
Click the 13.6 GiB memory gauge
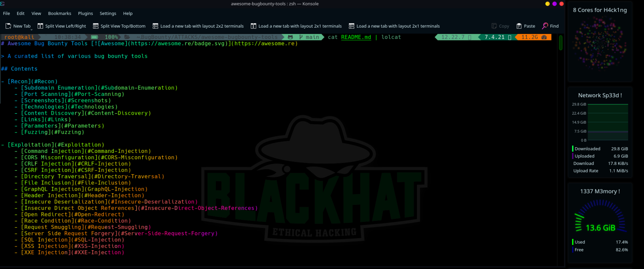(600, 217)
